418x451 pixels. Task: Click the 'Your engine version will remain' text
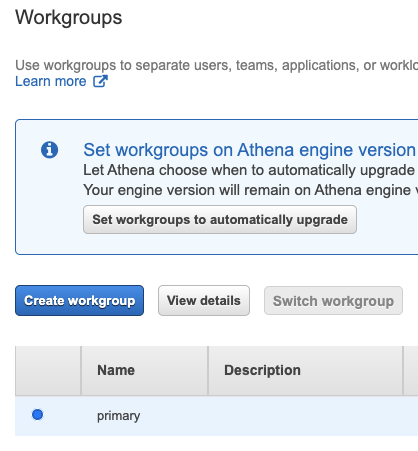(250, 190)
